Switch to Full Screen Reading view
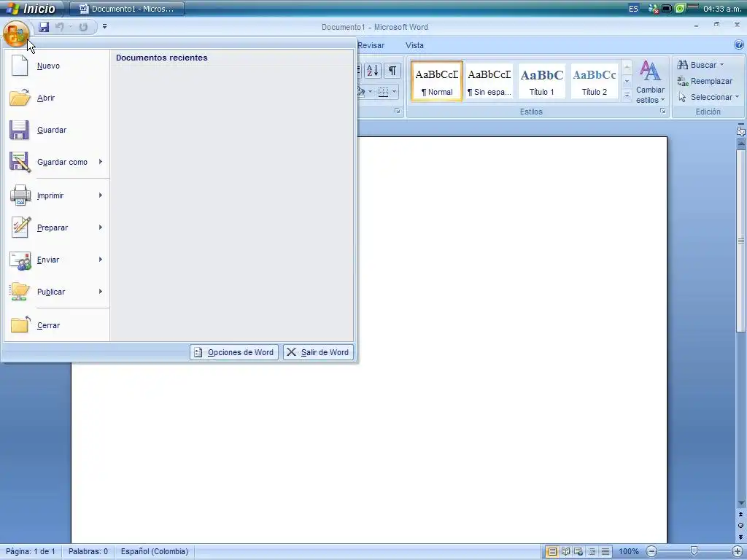The image size is (747, 560). [x=565, y=551]
